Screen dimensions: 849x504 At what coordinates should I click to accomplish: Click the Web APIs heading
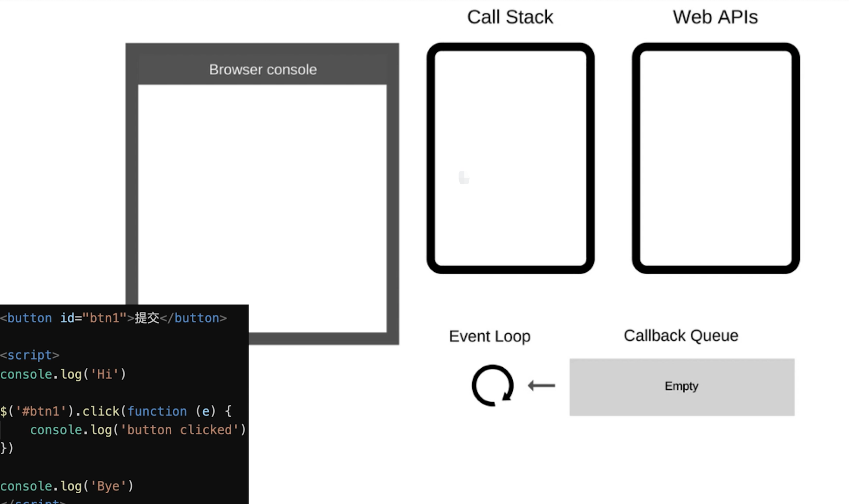715,17
